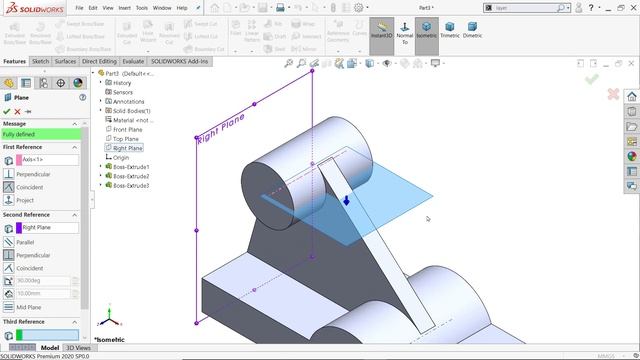Switch to Dimetric view orientation
Screen dimensions: 640x360
(x=472, y=31)
